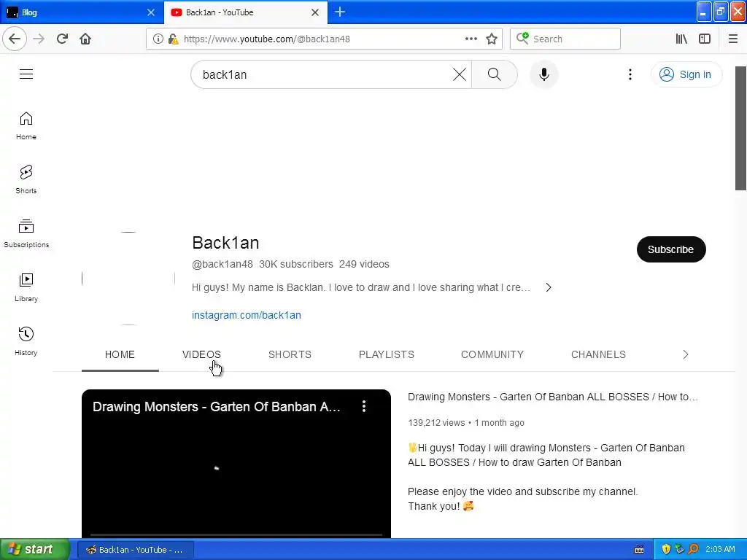Open the COMMUNITY channel tab

pos(492,355)
